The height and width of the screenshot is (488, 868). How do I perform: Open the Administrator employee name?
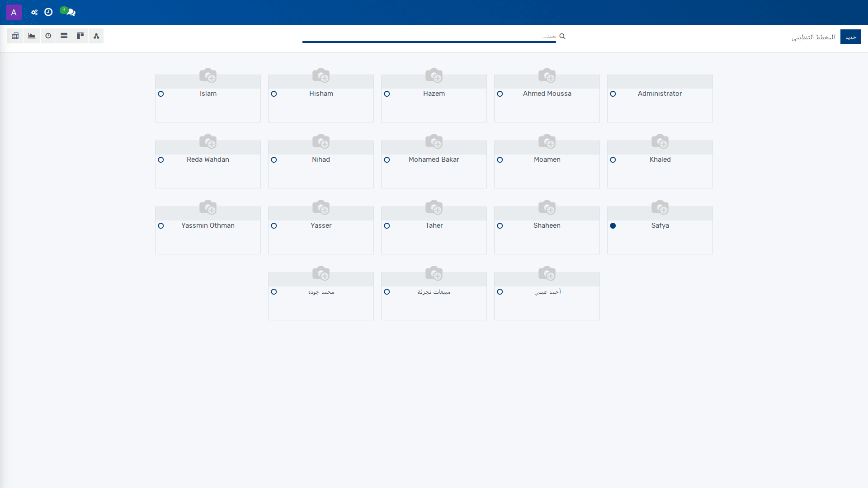tap(660, 94)
